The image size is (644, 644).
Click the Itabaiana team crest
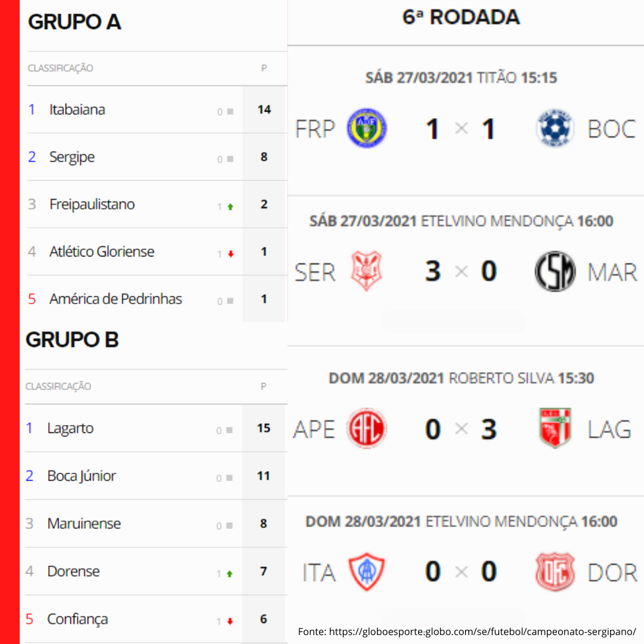tap(367, 572)
